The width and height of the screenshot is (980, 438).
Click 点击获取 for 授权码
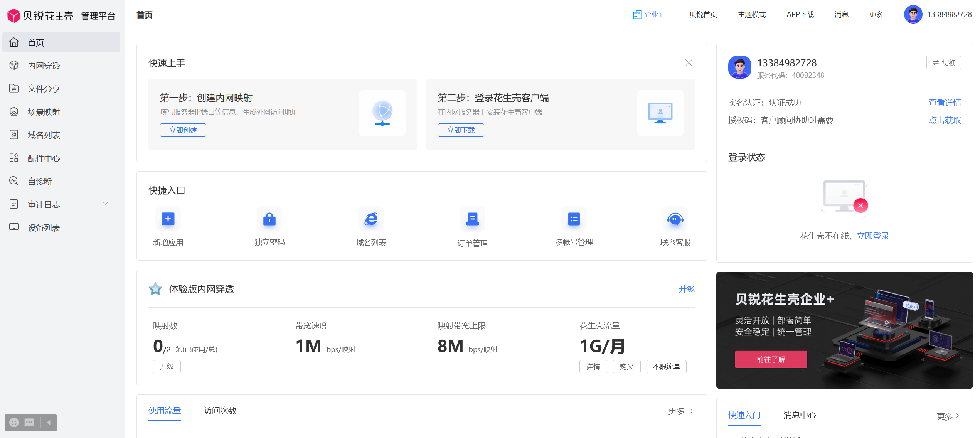tap(945, 120)
